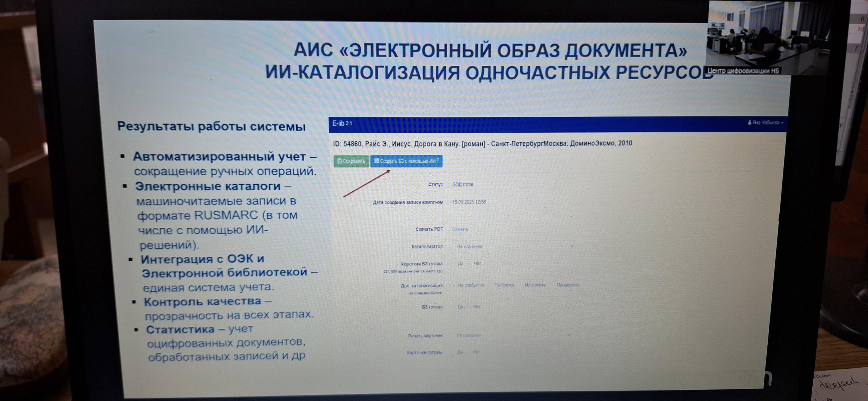Select Да for Короткая БЗ готова
This screenshot has height=401, width=868.
pyautogui.click(x=460, y=263)
